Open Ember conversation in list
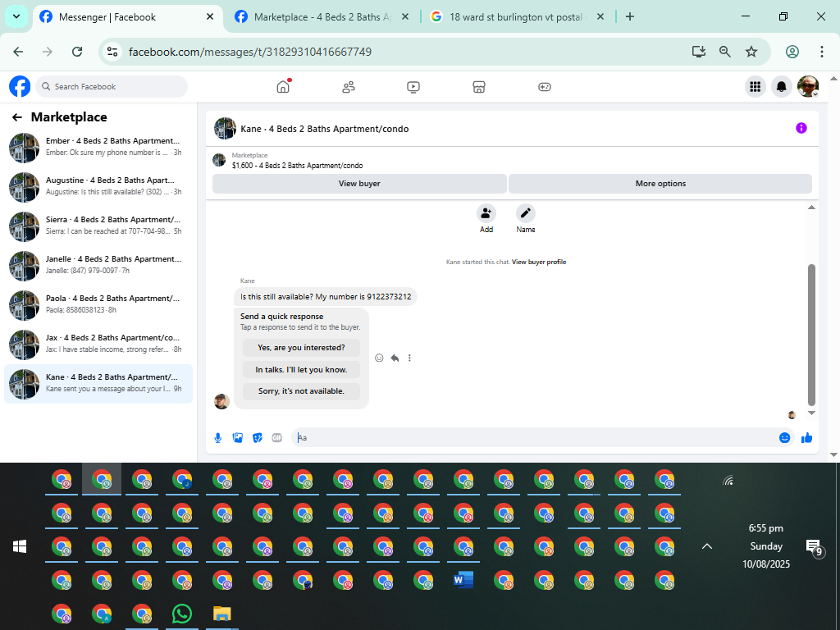This screenshot has height=630, width=840. 98,148
